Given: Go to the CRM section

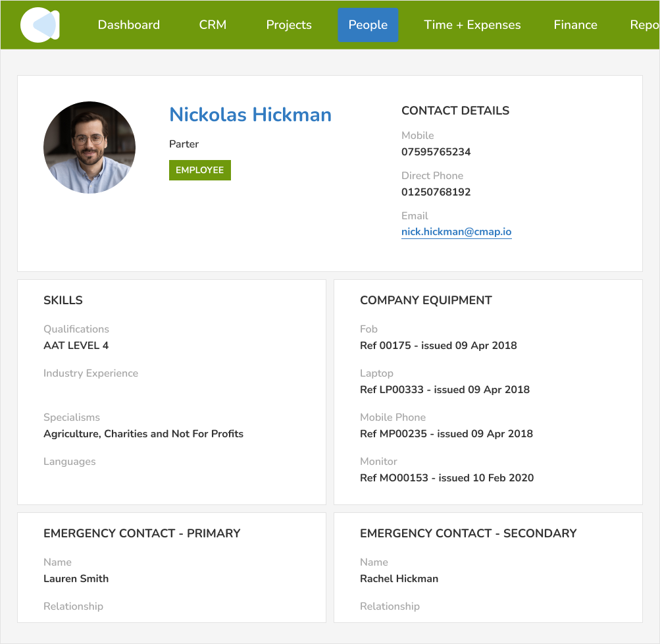Looking at the screenshot, I should [213, 25].
